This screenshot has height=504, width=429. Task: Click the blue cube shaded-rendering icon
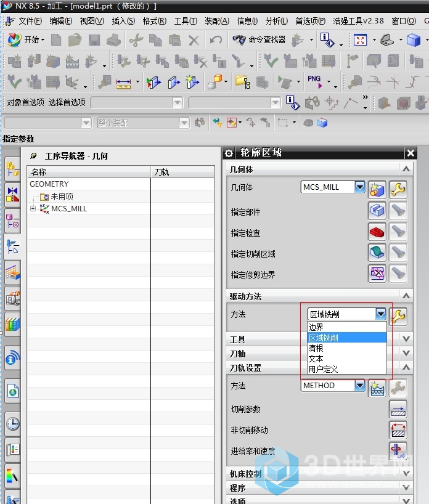click(414, 40)
